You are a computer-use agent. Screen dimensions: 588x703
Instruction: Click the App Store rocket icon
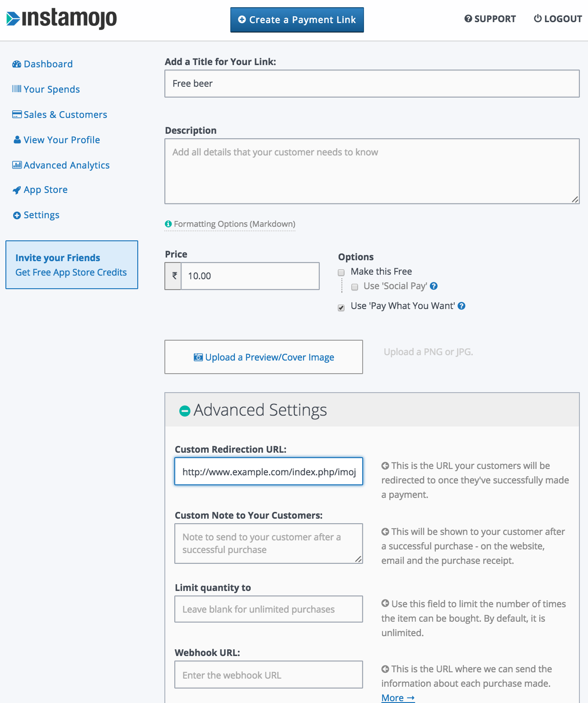click(17, 190)
